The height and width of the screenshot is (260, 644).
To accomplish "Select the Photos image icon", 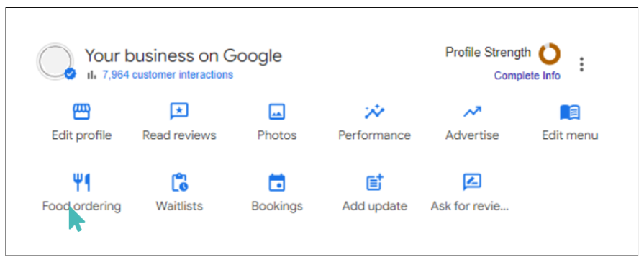I will coord(277,112).
